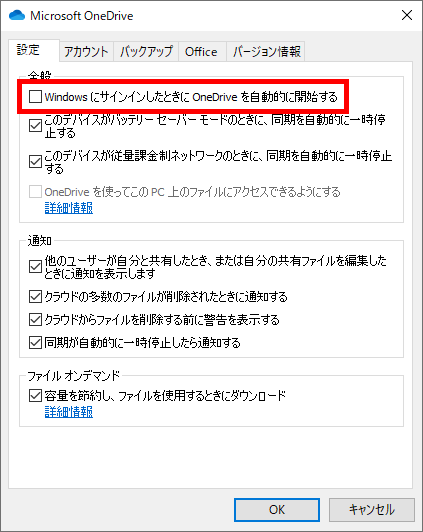Toggle the metered network (従量課金制) sync pause checkbox
The image size is (423, 532).
pyautogui.click(x=35, y=162)
